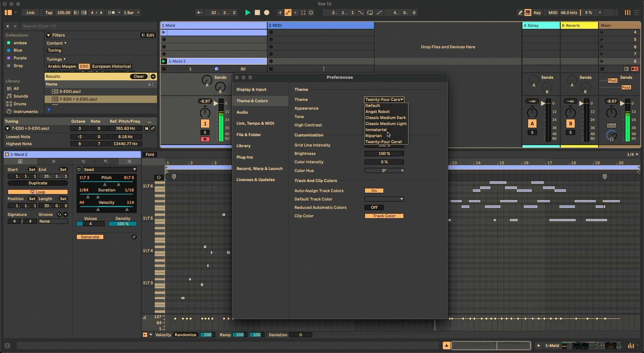Toggle Reduced Automatic Colors Off button
Screen dimensions: 644x353
[374, 208]
